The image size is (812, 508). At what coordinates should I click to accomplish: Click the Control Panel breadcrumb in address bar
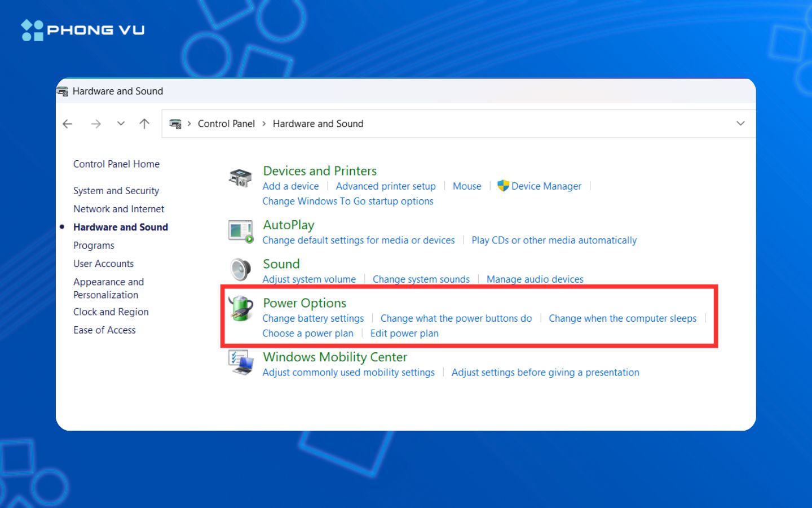point(226,124)
